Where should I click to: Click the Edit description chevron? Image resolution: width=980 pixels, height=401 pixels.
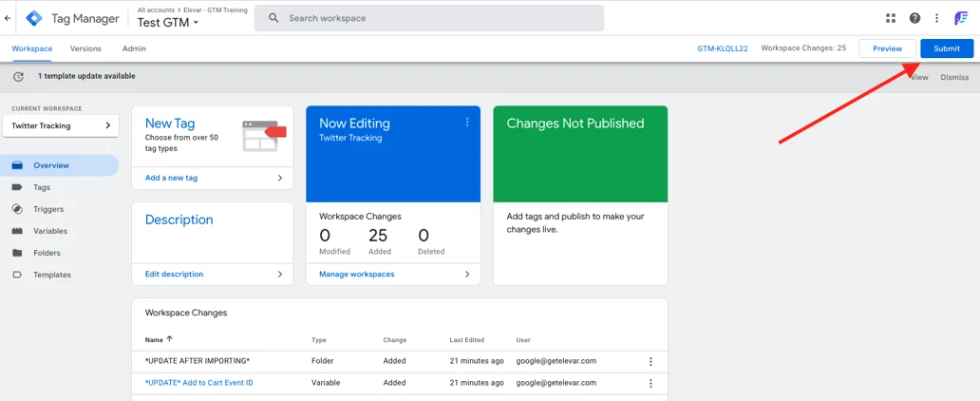click(280, 274)
